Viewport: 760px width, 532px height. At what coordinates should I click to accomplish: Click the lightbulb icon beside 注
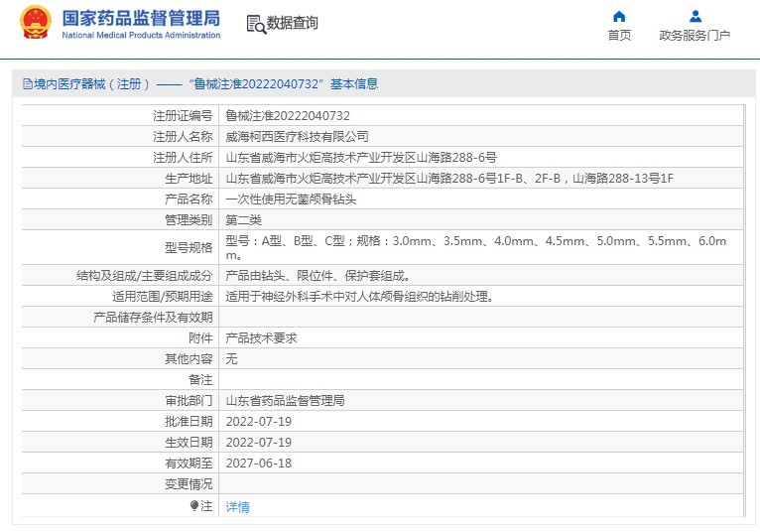[193, 506]
